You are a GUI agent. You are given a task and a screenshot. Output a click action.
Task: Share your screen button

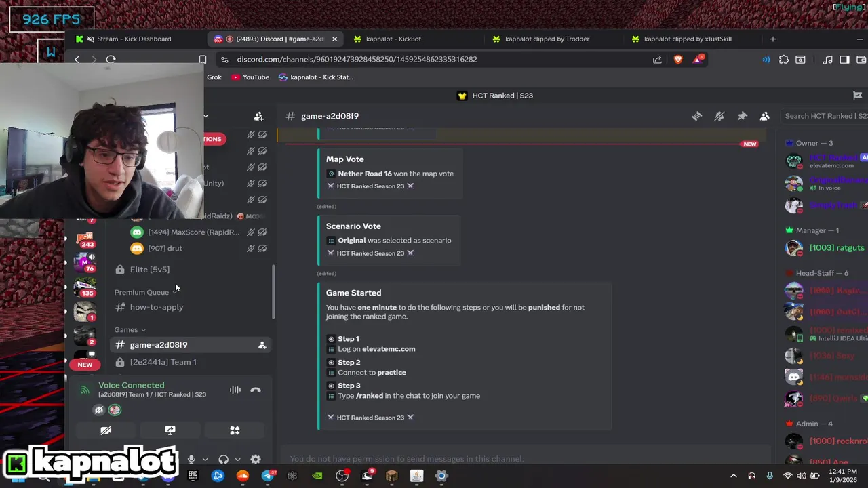pos(170,430)
